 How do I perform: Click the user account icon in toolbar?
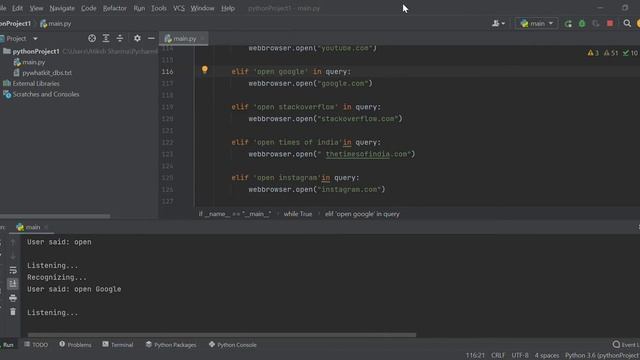498,24
